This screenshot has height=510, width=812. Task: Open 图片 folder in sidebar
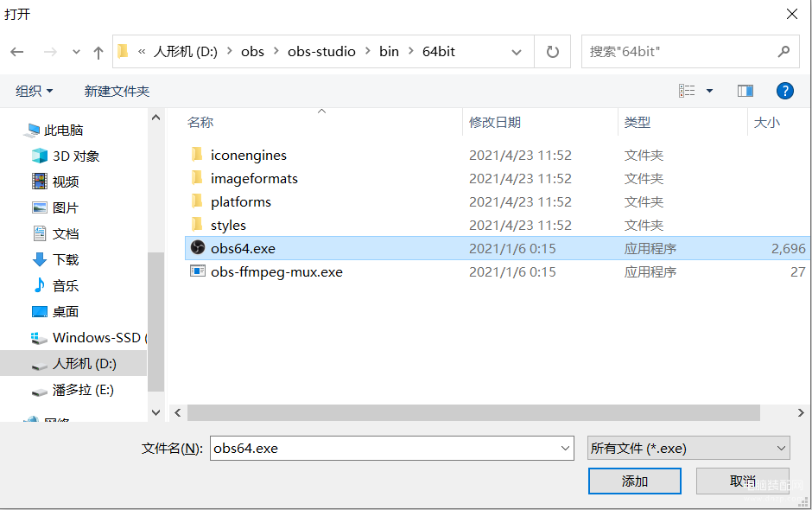(x=66, y=207)
